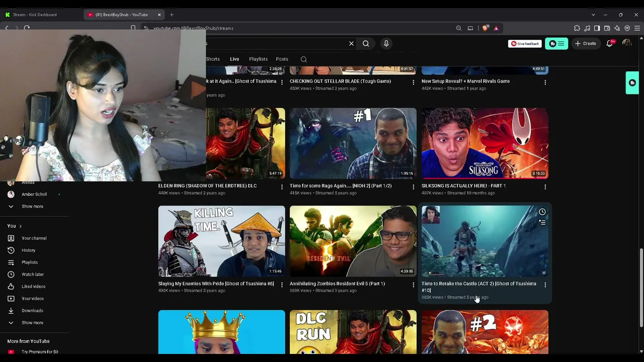Click the Brave VPN shield icon
This screenshot has height=362, width=644.
(x=627, y=28)
